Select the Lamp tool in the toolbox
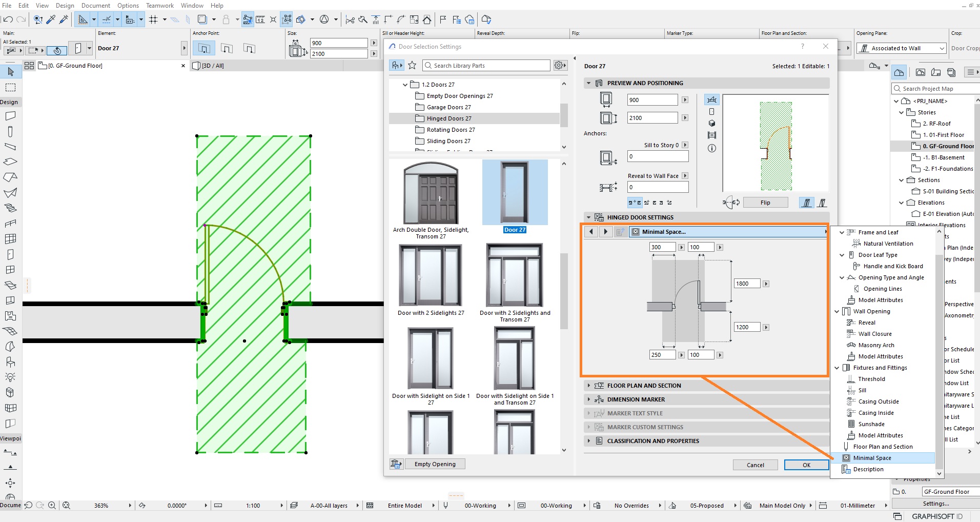The width and height of the screenshot is (980, 522). click(10, 377)
